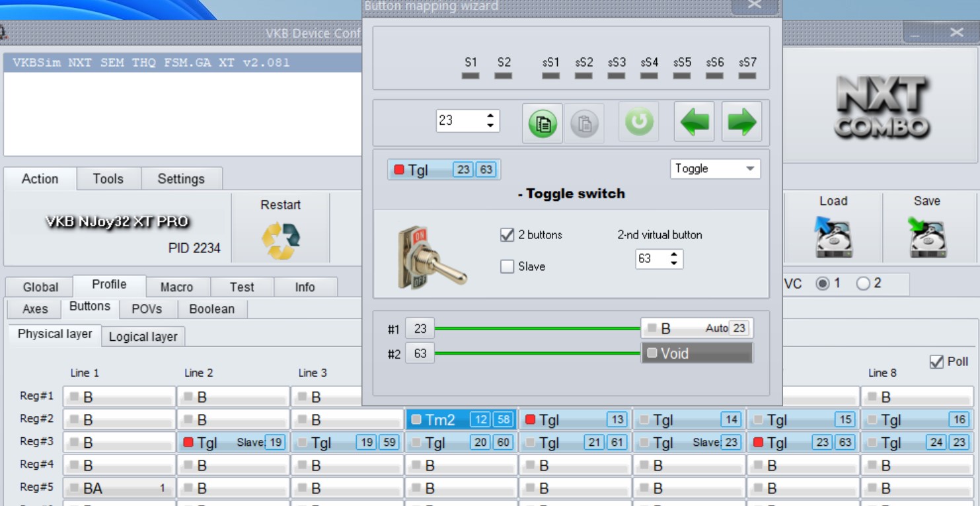Click the B Auto 23 mapping button

point(697,328)
